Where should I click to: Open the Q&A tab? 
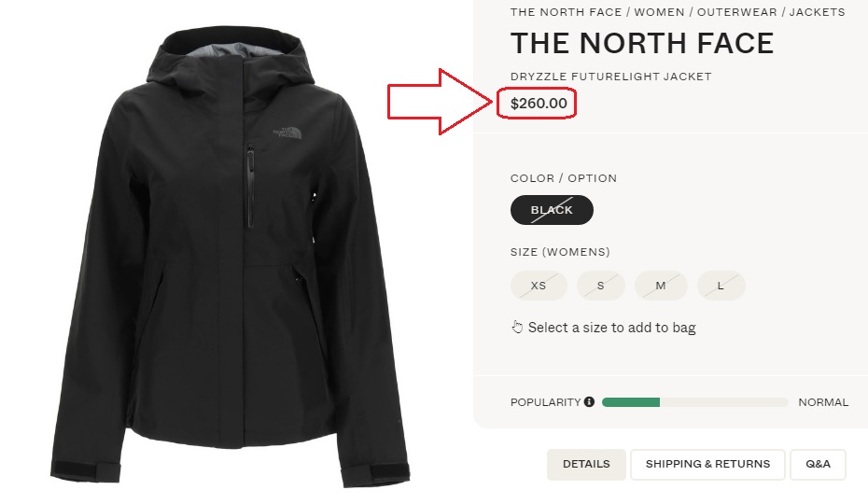[818, 464]
